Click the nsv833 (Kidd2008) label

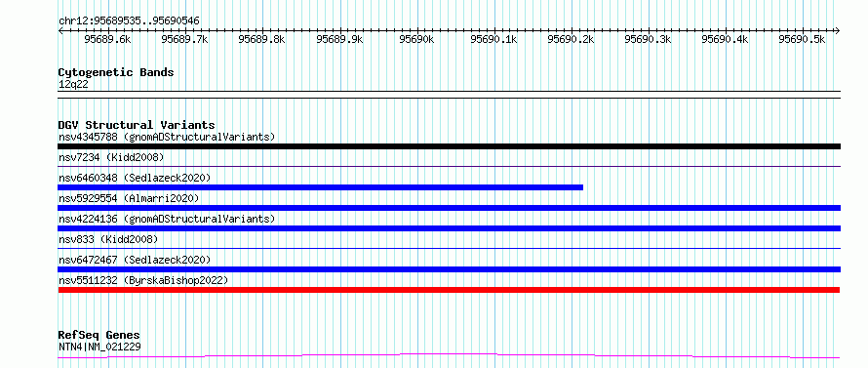tap(108, 239)
